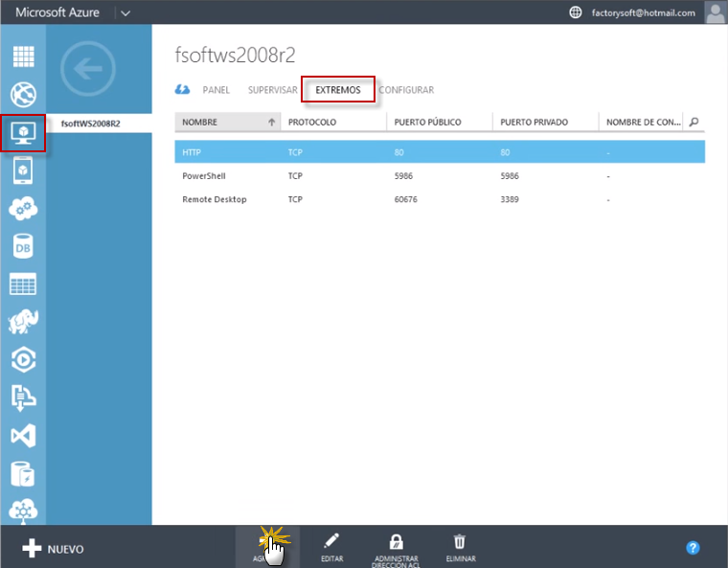Sort endpoints by the Nombre column
Viewport: 728px width, 568px height.
click(x=227, y=123)
